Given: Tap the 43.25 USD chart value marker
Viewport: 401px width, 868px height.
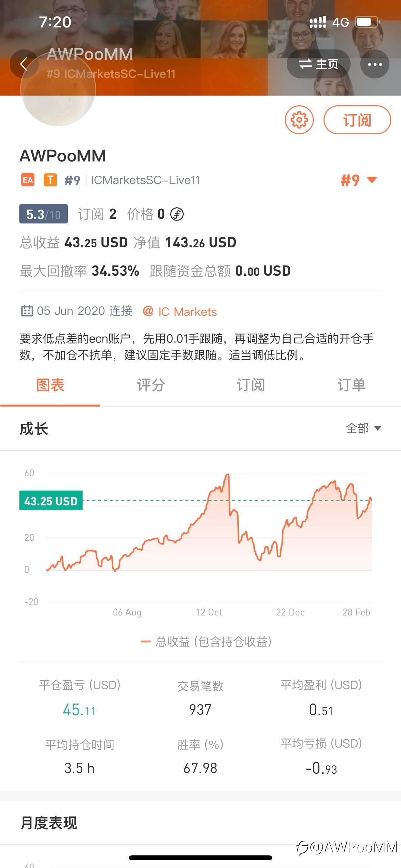Looking at the screenshot, I should (51, 501).
